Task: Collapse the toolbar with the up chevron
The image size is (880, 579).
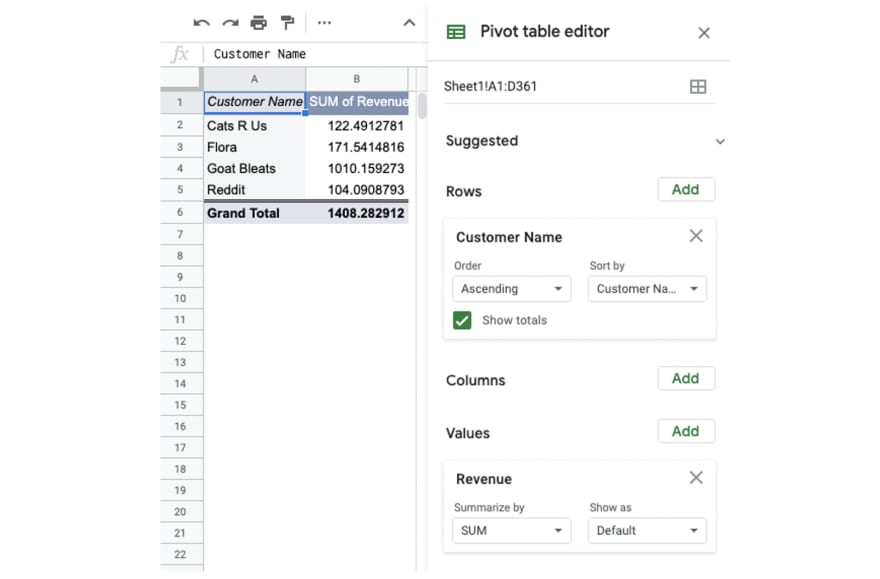Action: click(409, 23)
